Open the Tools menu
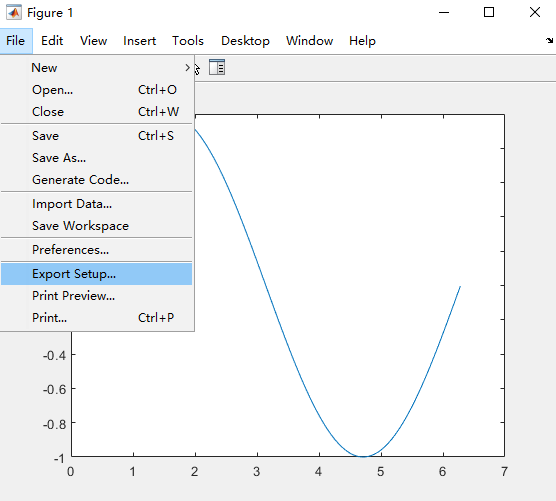 188,41
